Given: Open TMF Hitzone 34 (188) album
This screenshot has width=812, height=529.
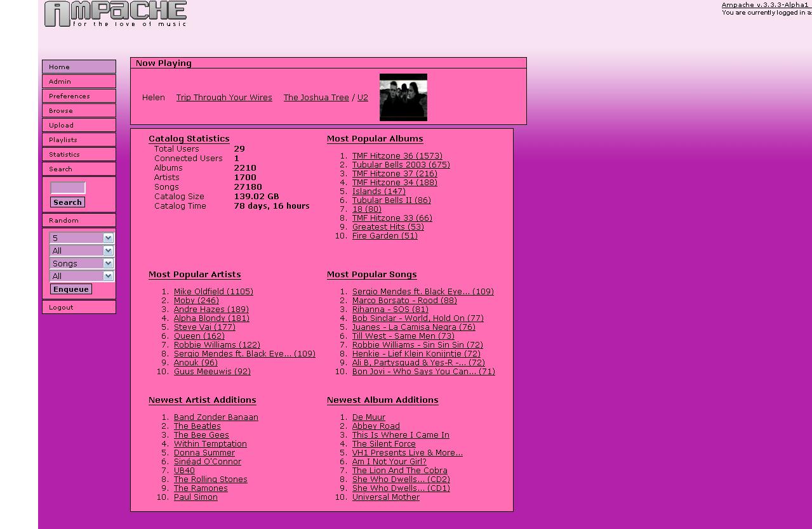Looking at the screenshot, I should point(395,183).
